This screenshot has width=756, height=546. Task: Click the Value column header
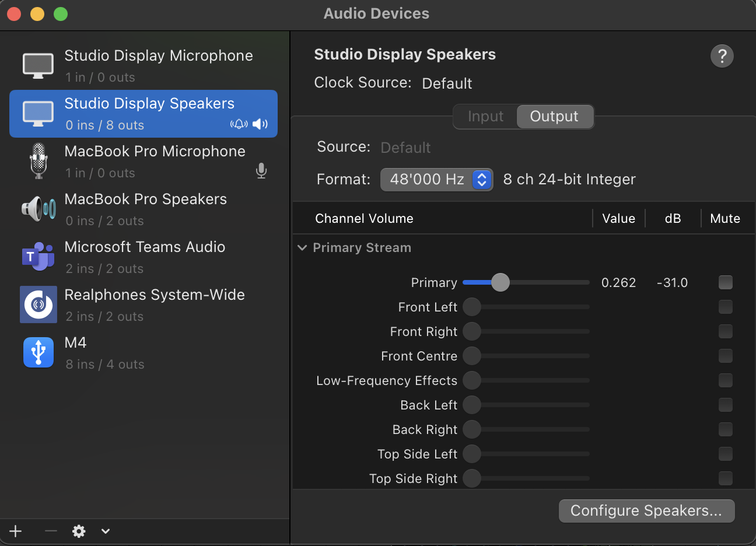(x=618, y=219)
